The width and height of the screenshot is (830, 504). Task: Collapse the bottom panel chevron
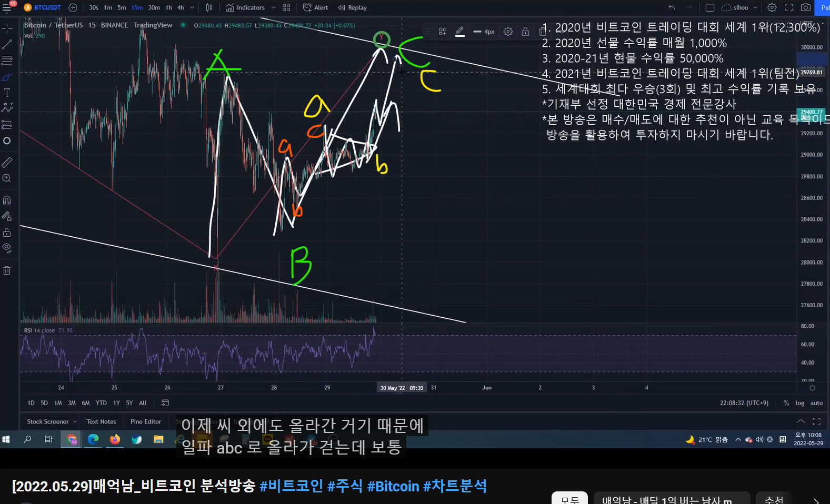coord(801,421)
